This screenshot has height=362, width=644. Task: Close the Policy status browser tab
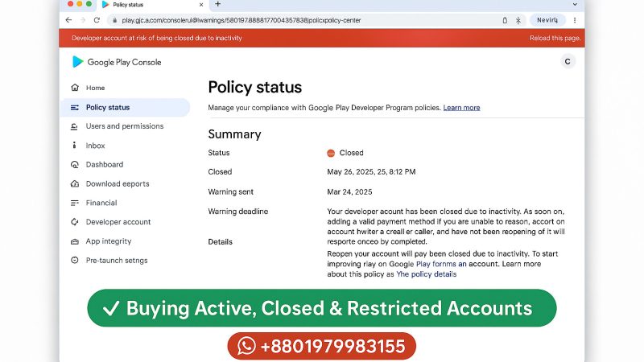pos(201,5)
